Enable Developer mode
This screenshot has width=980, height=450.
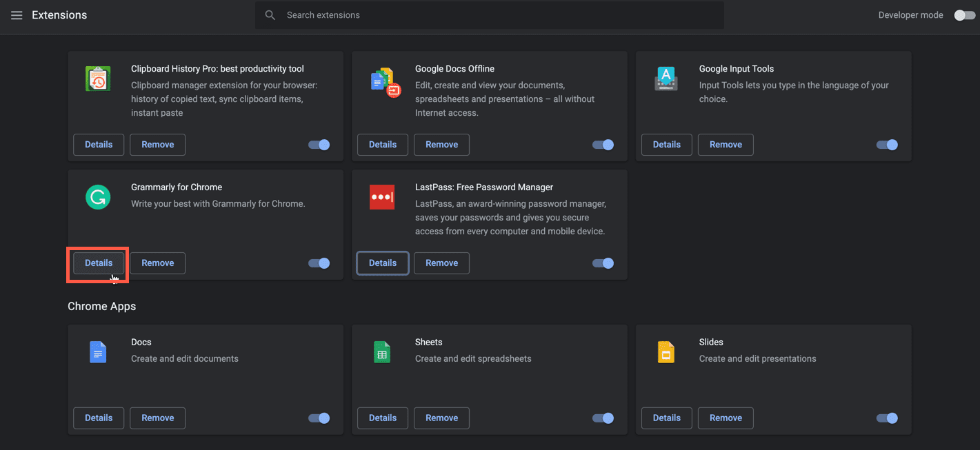click(x=964, y=14)
